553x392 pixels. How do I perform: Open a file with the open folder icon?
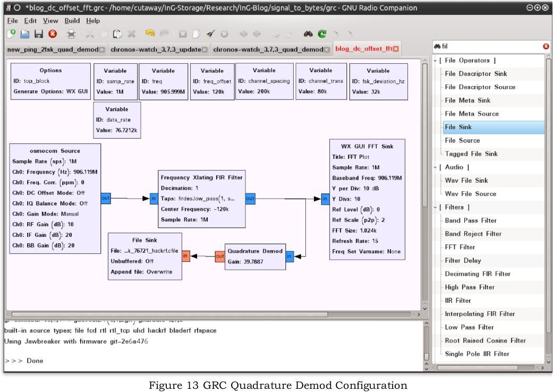[x=24, y=34]
